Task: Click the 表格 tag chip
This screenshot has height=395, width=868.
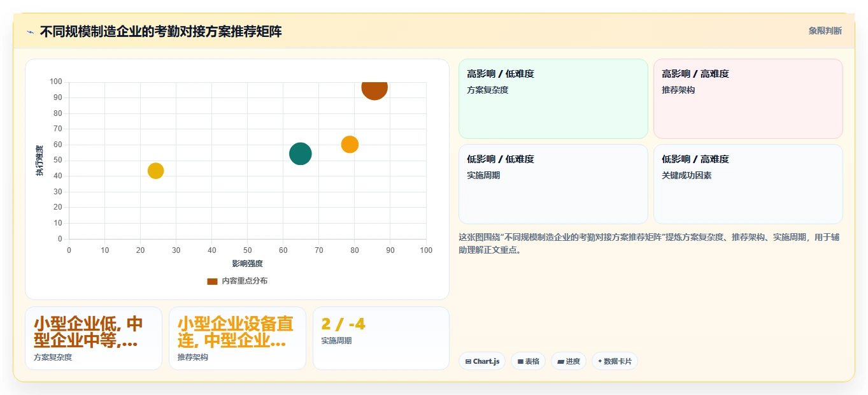Action: click(x=528, y=361)
